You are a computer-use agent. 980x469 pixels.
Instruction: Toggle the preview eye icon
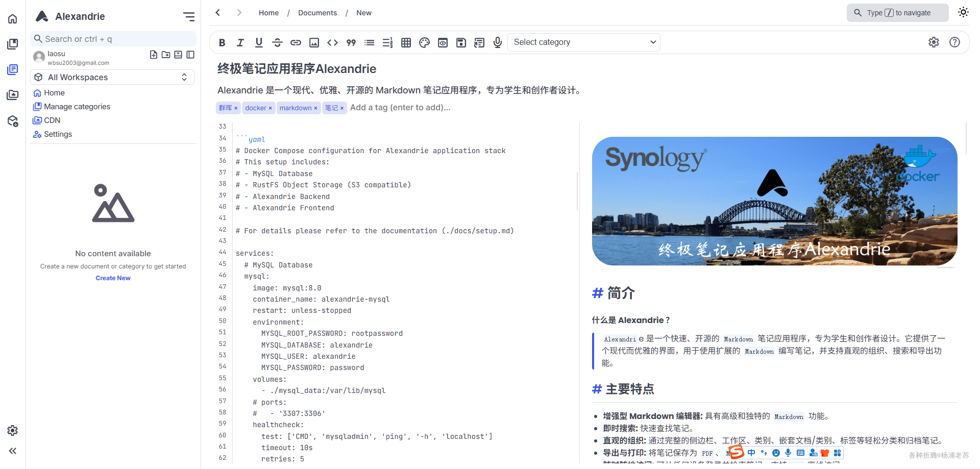(443, 43)
